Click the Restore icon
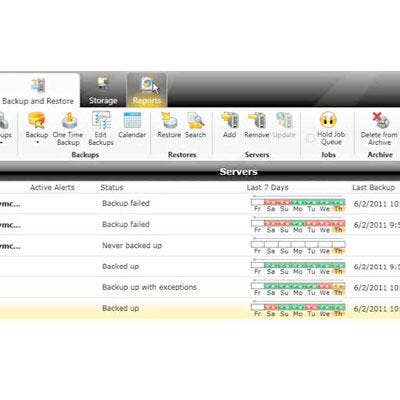The width and height of the screenshot is (400, 400). (169, 125)
